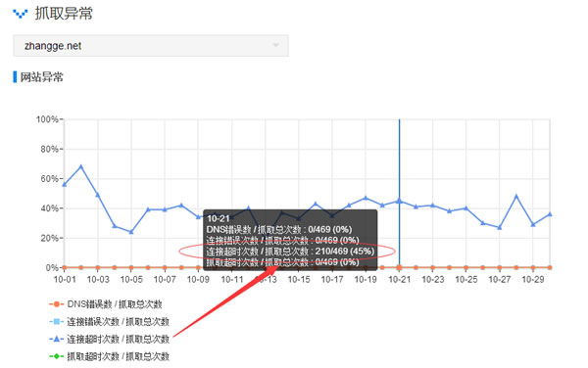Click the dropdown arrow beside zhangge.net
The image size is (588, 368).
click(x=276, y=45)
